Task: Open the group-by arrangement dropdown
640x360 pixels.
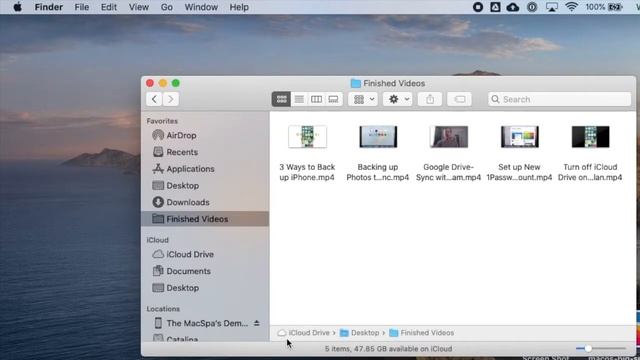Action: pyautogui.click(x=363, y=99)
